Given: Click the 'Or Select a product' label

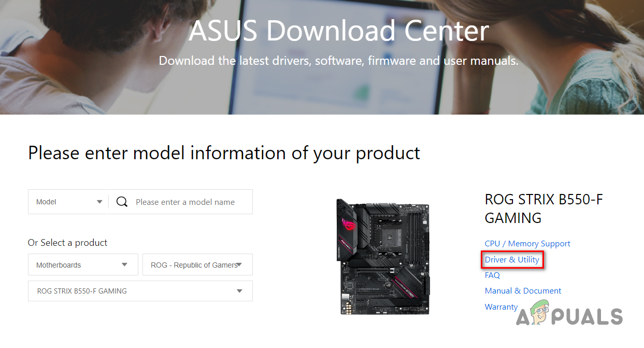Looking at the screenshot, I should (67, 243).
